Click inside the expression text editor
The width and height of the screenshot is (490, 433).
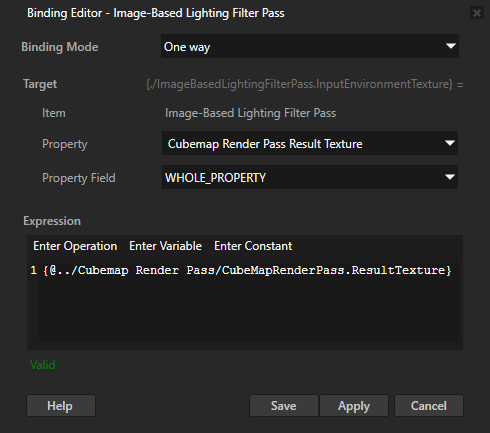click(249, 302)
